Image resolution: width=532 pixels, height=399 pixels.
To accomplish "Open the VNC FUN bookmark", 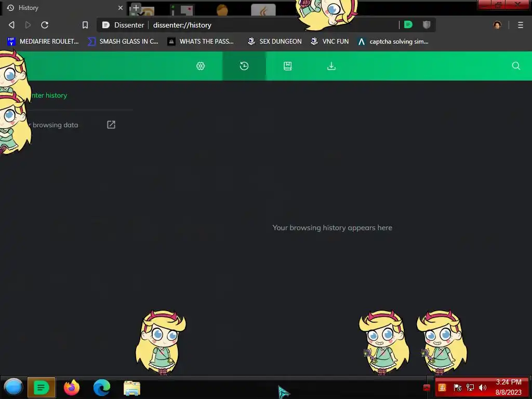I will (330, 42).
